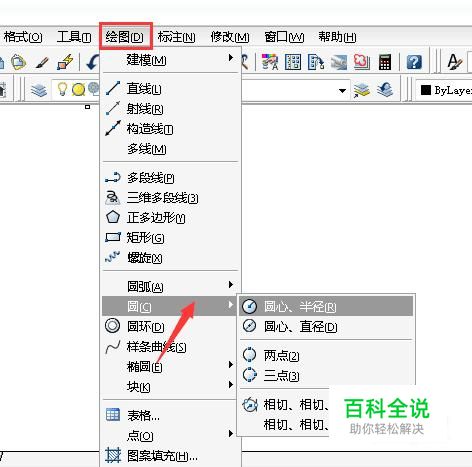
Task: Open the 帮助(H) menu
Action: coord(337,37)
